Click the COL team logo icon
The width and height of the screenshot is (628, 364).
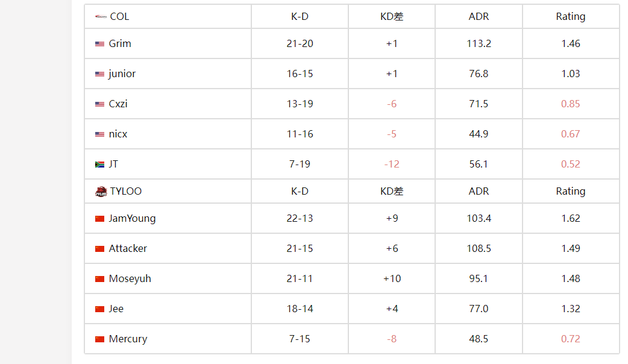tap(101, 16)
